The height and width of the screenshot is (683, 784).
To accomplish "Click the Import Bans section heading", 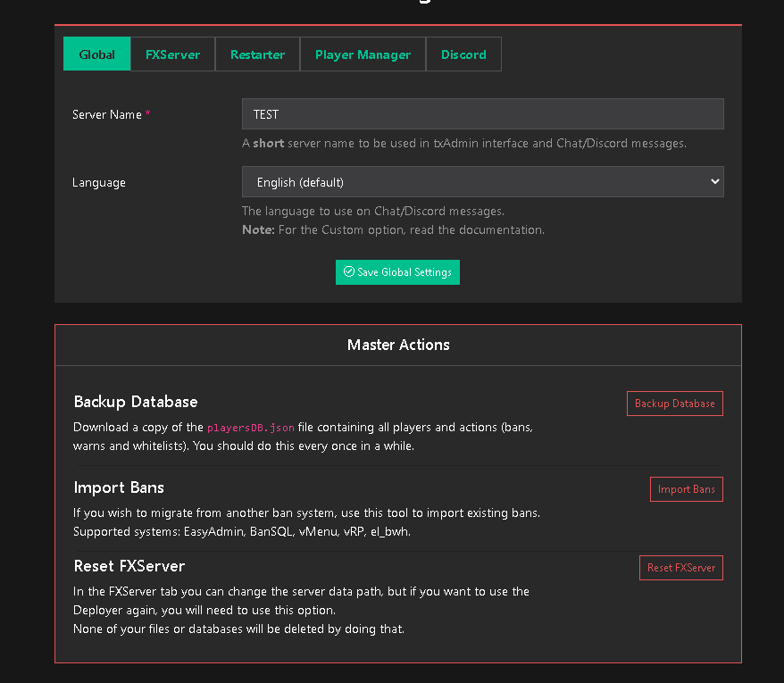I will (x=119, y=487).
